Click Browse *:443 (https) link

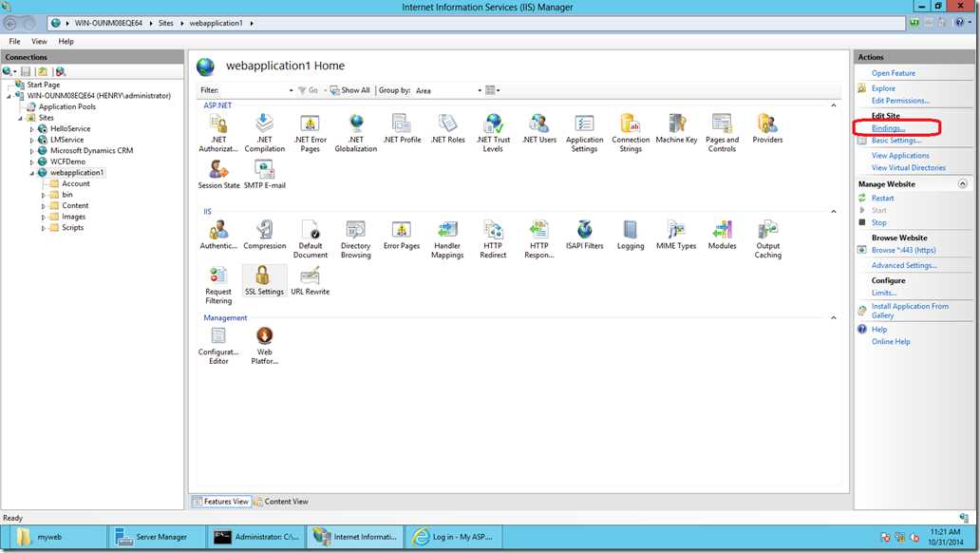pyautogui.click(x=903, y=250)
